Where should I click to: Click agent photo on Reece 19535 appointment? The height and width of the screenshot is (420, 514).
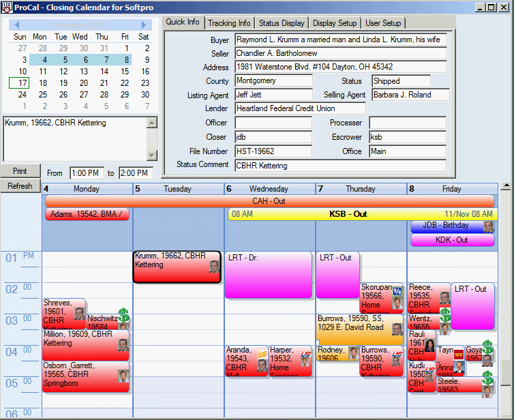click(x=445, y=298)
